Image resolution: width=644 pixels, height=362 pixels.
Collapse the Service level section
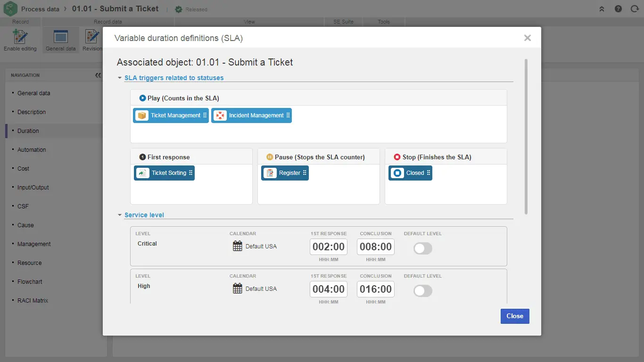click(x=120, y=215)
